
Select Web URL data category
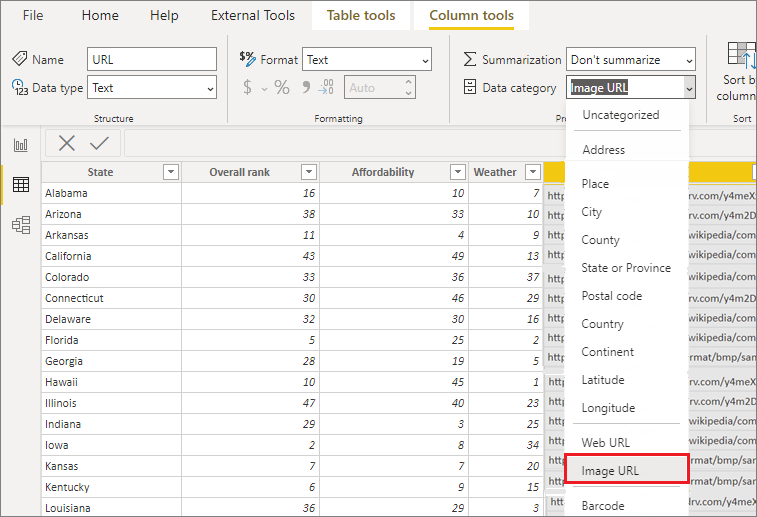605,443
